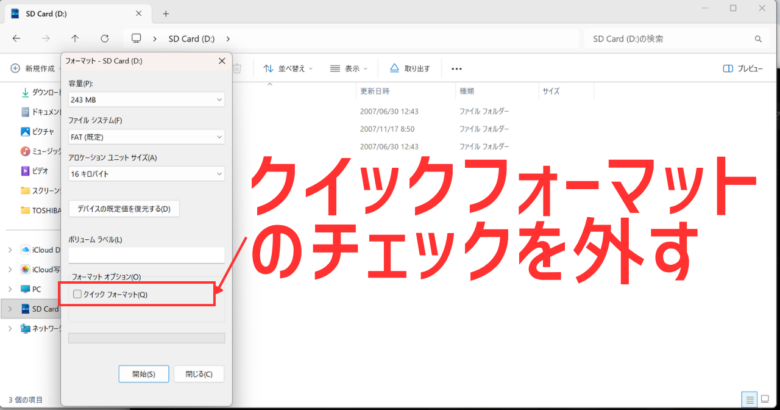
Task: Toggle the プレビュー preview pane
Action: (x=743, y=69)
